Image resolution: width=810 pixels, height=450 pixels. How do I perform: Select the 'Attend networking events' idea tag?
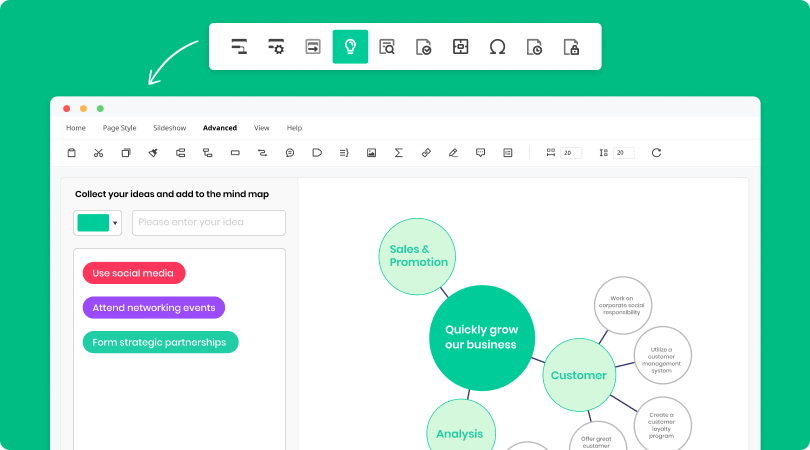(x=153, y=308)
